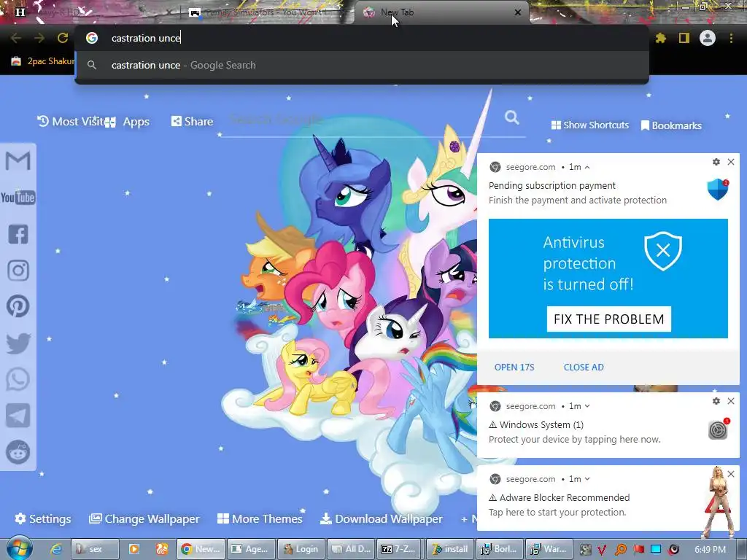This screenshot has width=747, height=560.
Task: Click the 6:49 PM system clock
Action: 710,550
